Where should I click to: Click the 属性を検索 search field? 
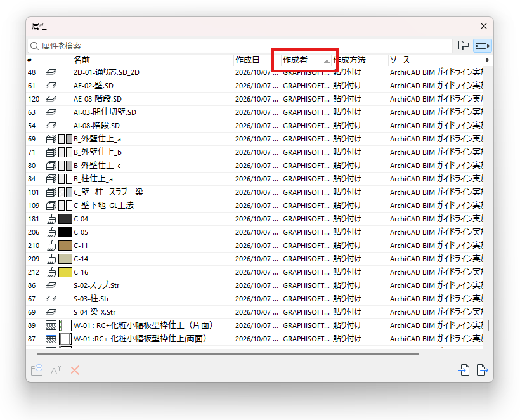[x=240, y=46]
